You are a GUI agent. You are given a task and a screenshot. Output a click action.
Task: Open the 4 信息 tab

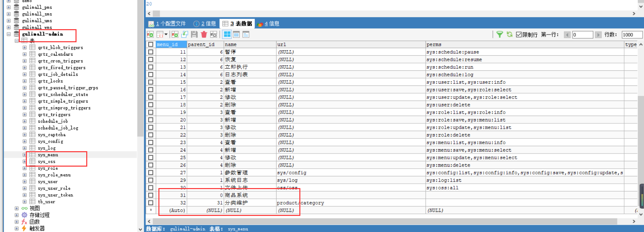click(268, 23)
